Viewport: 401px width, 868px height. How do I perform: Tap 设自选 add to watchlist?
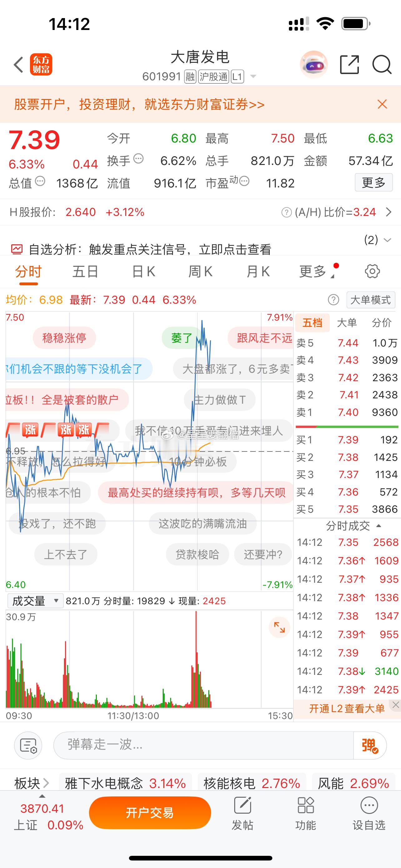coord(369,814)
